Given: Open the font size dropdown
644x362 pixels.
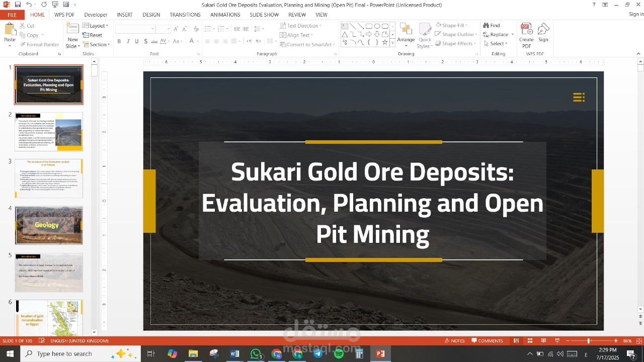Looking at the screenshot, I should 168,29.
